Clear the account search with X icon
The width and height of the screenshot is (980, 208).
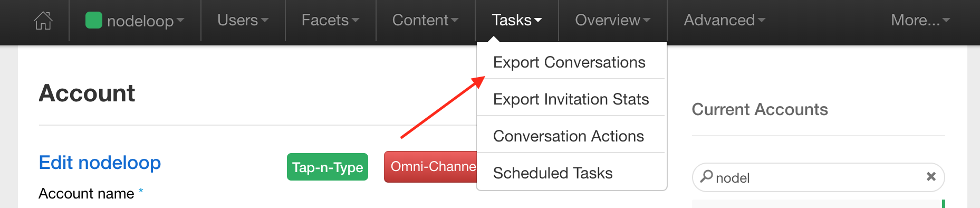click(931, 177)
